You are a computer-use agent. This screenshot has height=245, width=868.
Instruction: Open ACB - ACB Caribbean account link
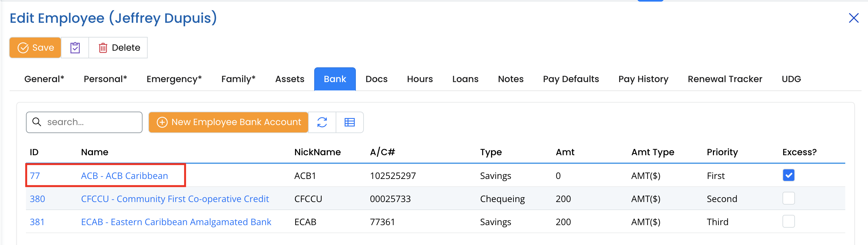[x=124, y=176]
